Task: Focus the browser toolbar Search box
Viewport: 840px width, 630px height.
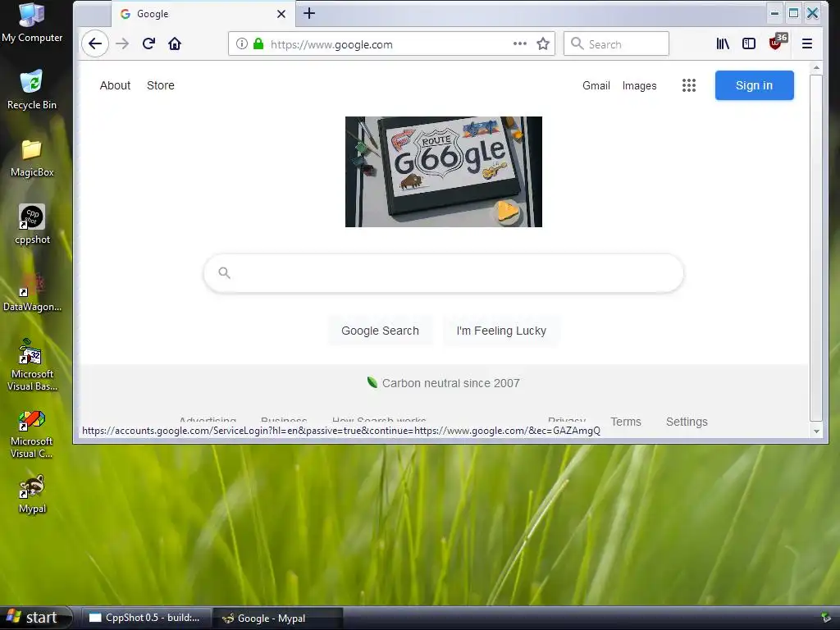Action: click(x=616, y=44)
